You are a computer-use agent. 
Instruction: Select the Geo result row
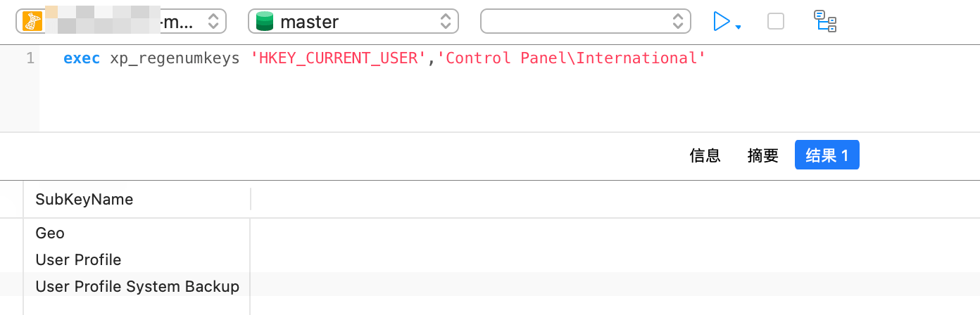(50, 233)
